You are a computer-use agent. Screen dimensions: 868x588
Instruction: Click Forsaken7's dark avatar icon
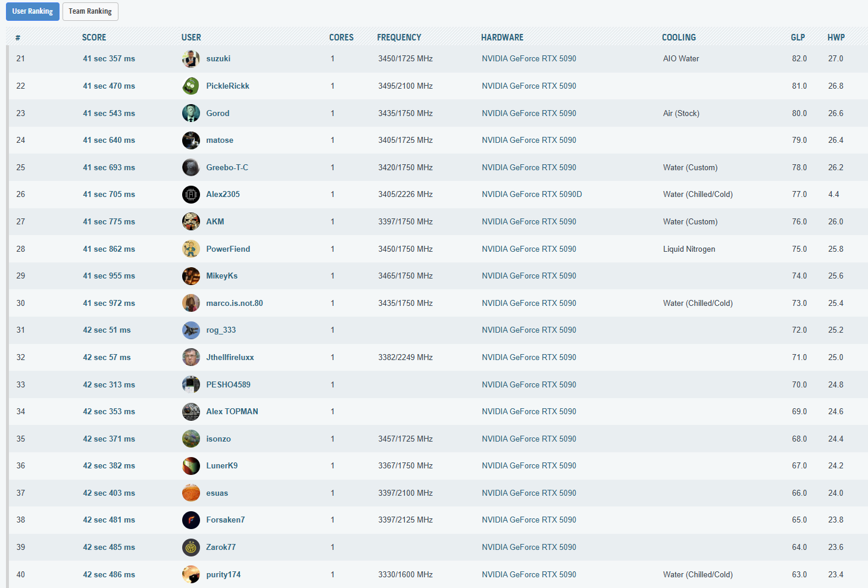tap(191, 520)
